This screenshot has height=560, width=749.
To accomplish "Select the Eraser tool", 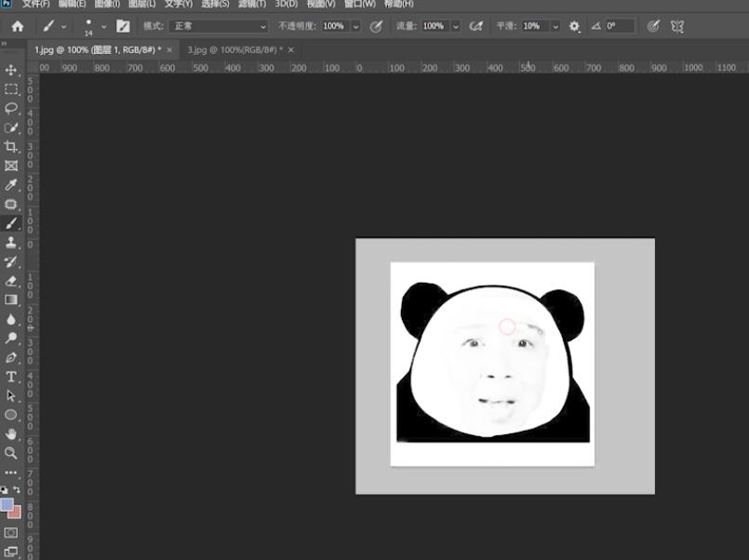I will pos(11,281).
